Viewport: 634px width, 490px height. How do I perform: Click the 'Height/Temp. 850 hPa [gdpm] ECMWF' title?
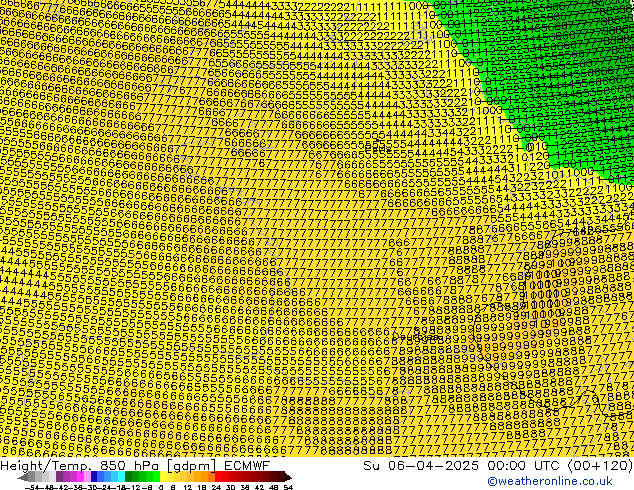click(x=135, y=465)
